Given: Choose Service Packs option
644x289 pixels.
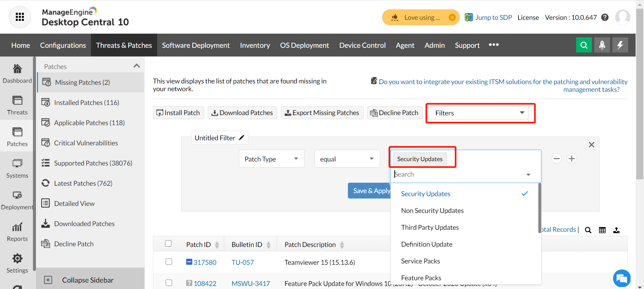Looking at the screenshot, I should (465, 261).
